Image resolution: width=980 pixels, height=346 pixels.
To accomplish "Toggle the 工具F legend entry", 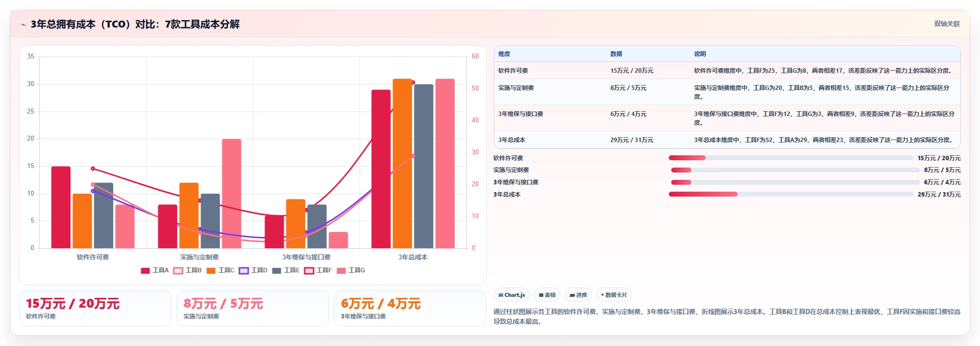I will click(x=318, y=270).
